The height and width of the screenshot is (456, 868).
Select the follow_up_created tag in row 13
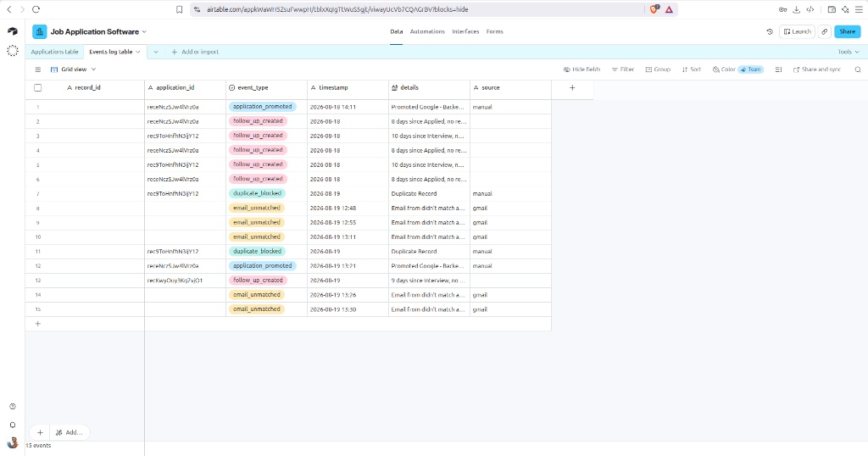[x=258, y=280]
